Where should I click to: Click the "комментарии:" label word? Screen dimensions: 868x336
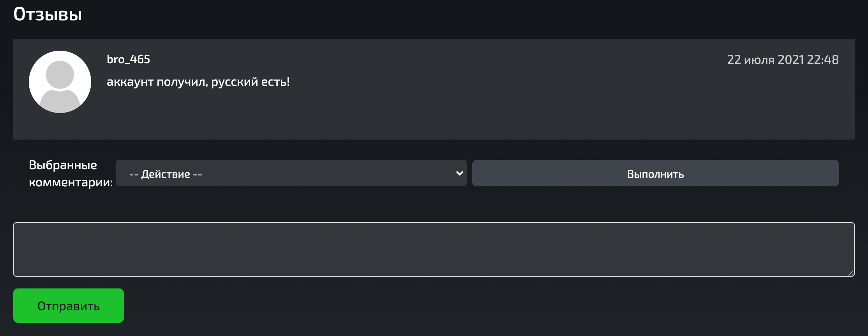(x=71, y=182)
